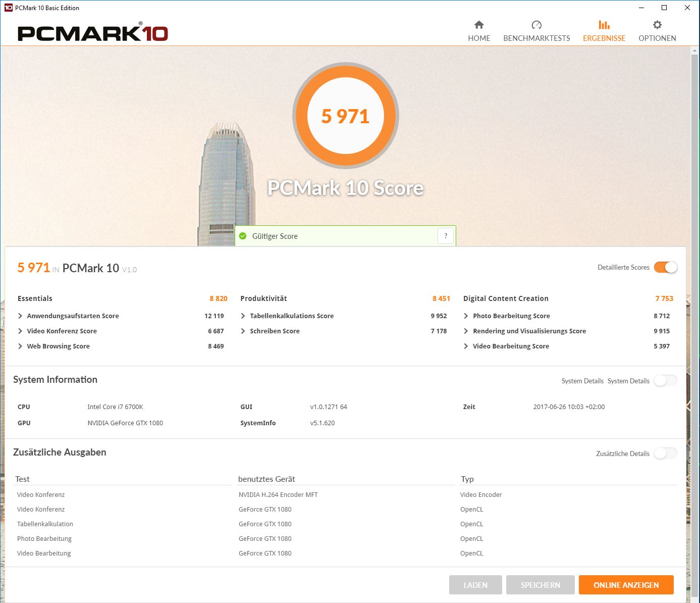Click the question mark help button
Image resolution: width=700 pixels, height=603 pixels.
446,236
